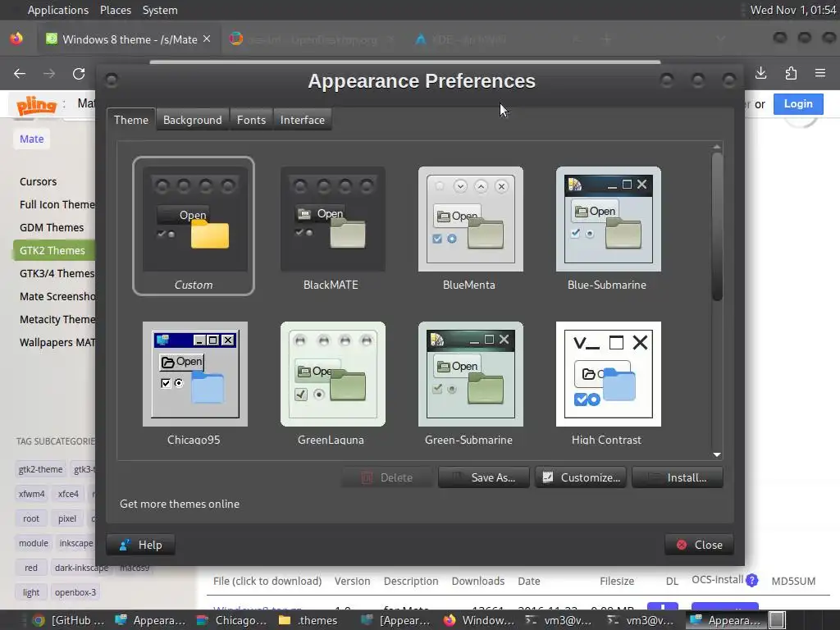
Task: Follow the Get more themes online link
Action: [180, 504]
